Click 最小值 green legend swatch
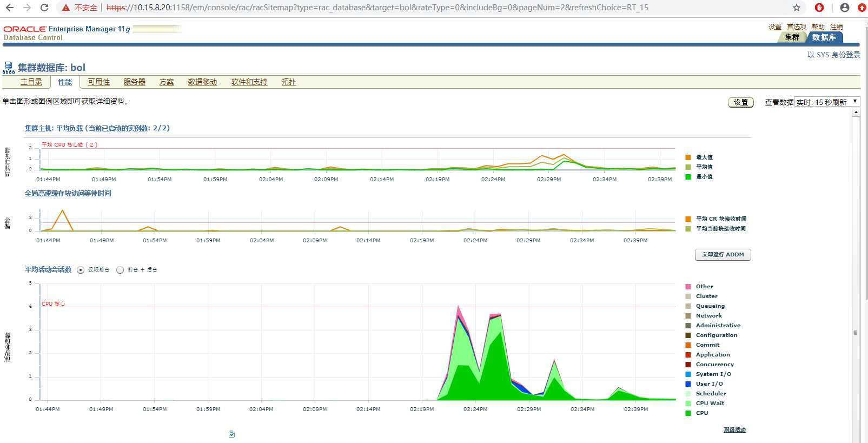Image resolution: width=868 pixels, height=443 pixels. coord(688,177)
